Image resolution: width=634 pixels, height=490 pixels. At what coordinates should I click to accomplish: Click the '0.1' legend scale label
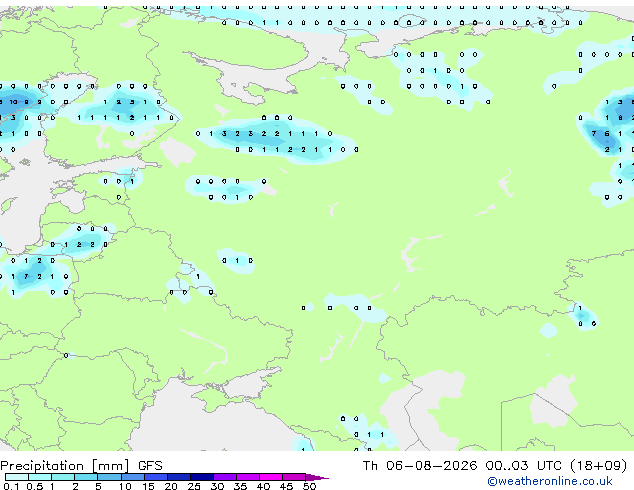[11, 486]
